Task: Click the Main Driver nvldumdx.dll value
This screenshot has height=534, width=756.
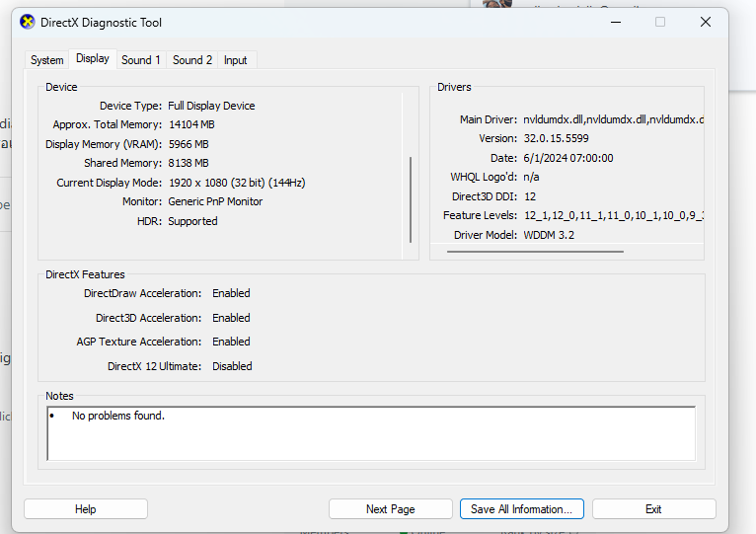Action: coord(613,119)
